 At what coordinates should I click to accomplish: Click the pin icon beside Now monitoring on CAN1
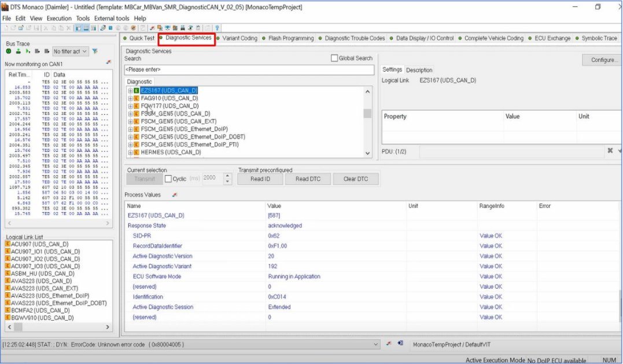(x=109, y=62)
